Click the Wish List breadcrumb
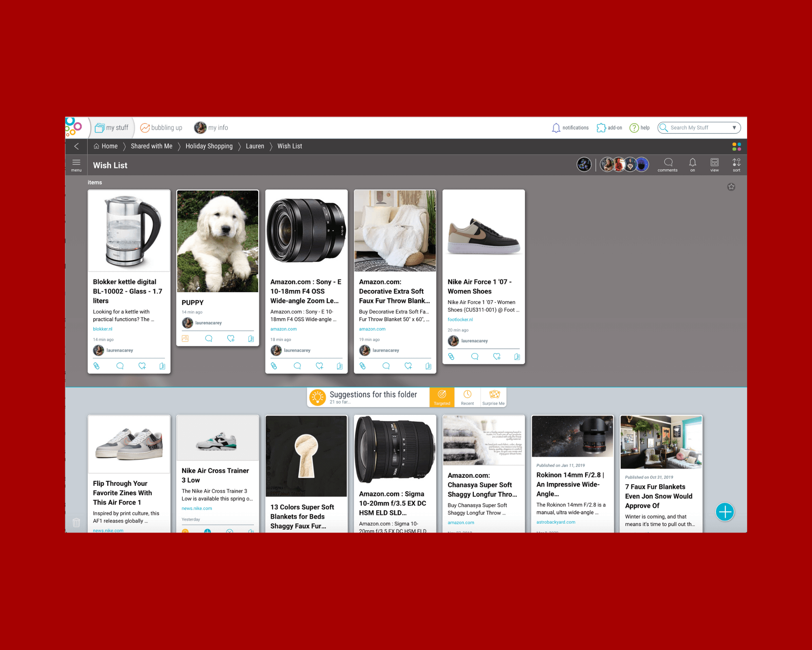This screenshot has height=650, width=812. pyautogui.click(x=289, y=146)
